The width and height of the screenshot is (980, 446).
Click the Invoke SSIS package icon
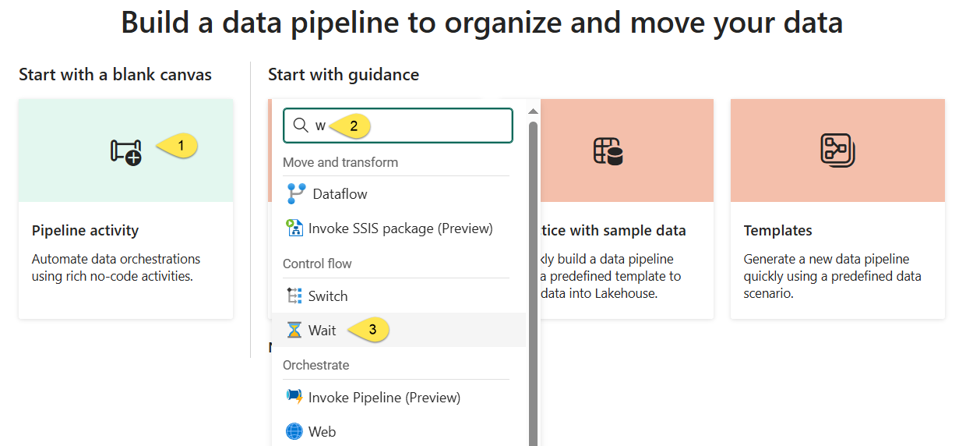pos(294,228)
